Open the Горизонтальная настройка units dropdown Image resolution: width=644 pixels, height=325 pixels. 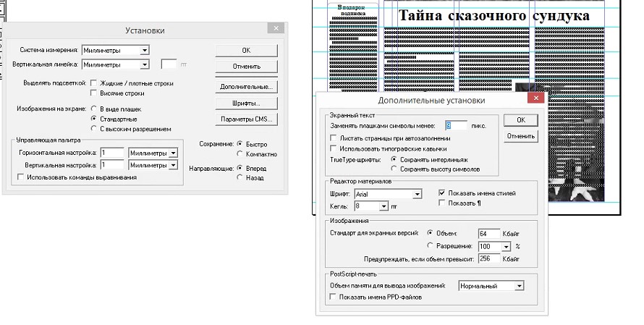click(x=174, y=153)
